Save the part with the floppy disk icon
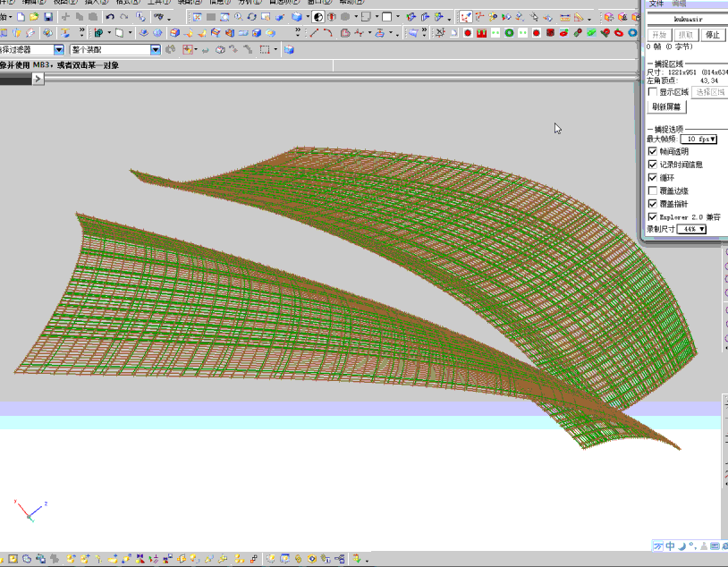Viewport: 728px width, 567px height. click(x=47, y=17)
